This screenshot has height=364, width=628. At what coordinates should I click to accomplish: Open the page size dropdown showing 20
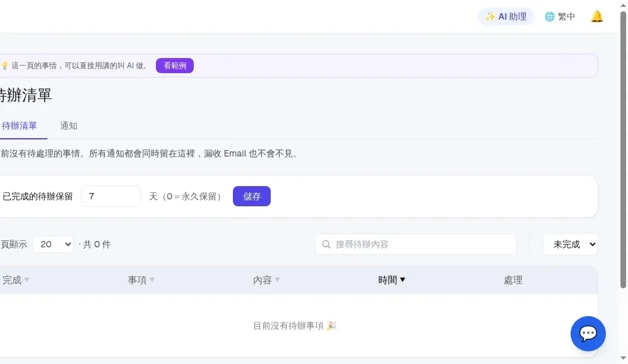53,244
